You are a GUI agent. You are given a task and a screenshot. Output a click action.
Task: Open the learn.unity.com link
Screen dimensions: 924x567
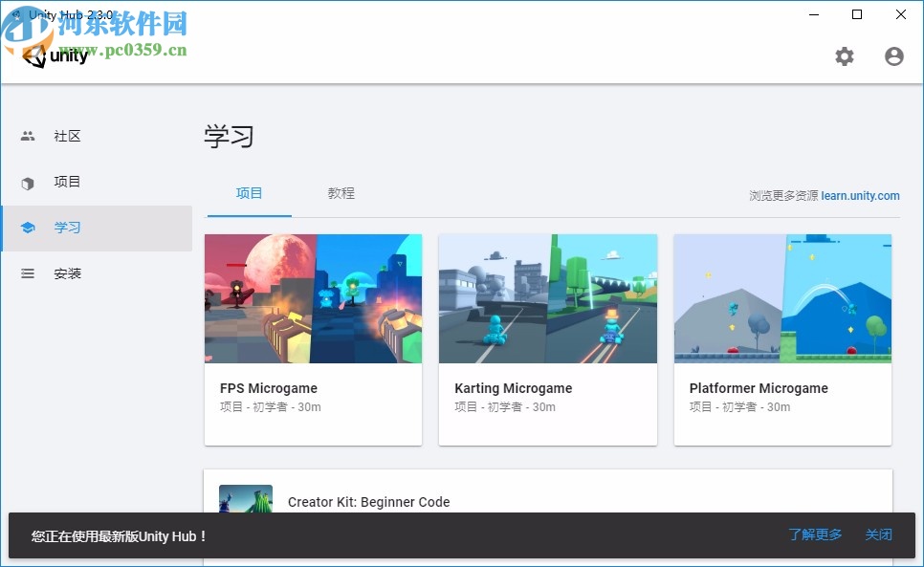(860, 196)
